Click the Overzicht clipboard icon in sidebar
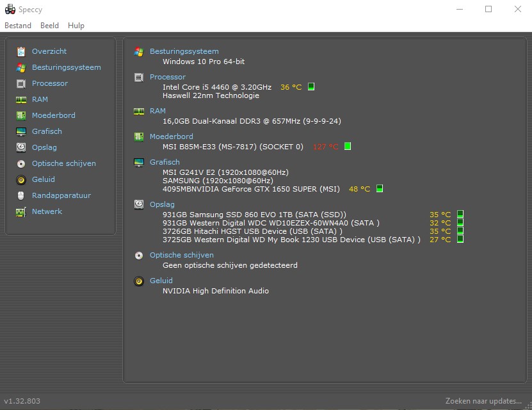 21,52
